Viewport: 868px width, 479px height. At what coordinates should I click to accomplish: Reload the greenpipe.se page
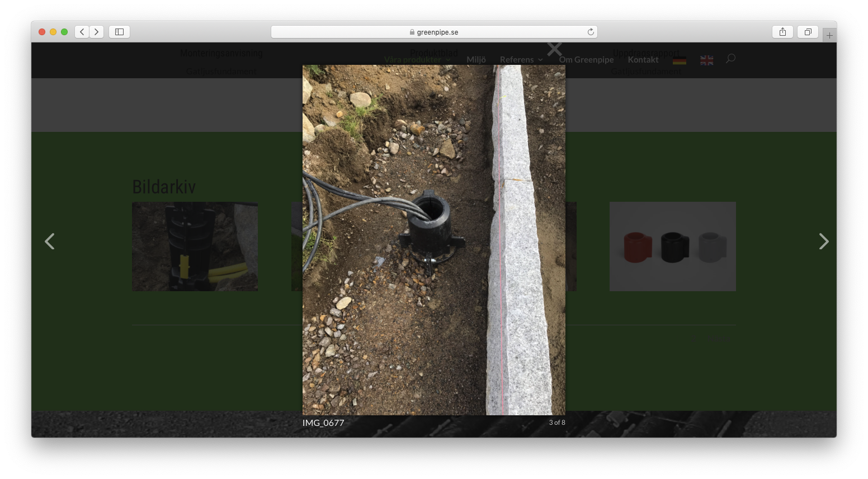pos(591,32)
